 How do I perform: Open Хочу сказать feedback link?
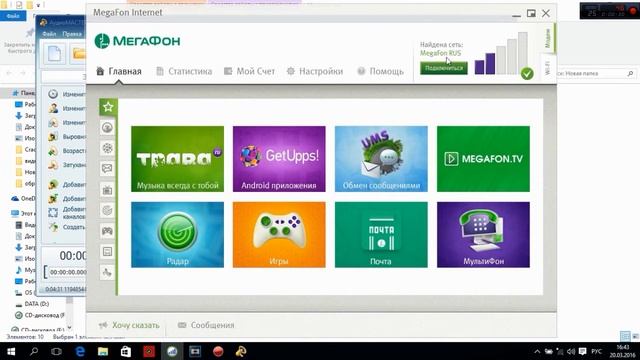(x=129, y=325)
